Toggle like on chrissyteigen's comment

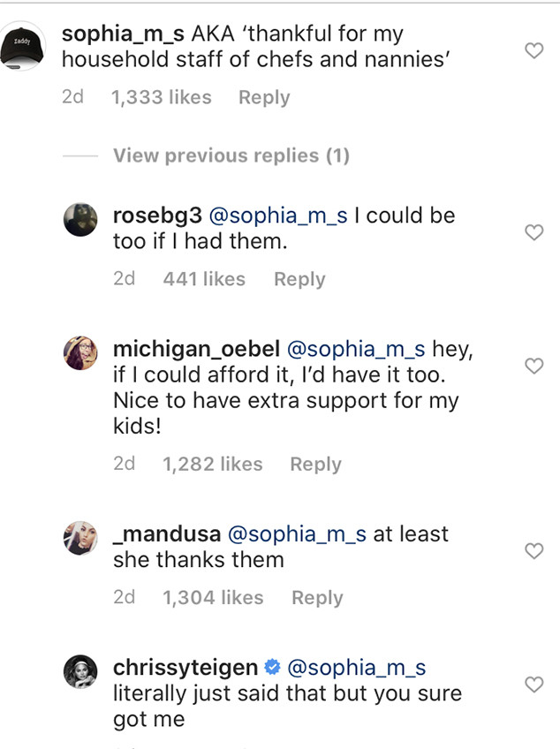(x=534, y=684)
